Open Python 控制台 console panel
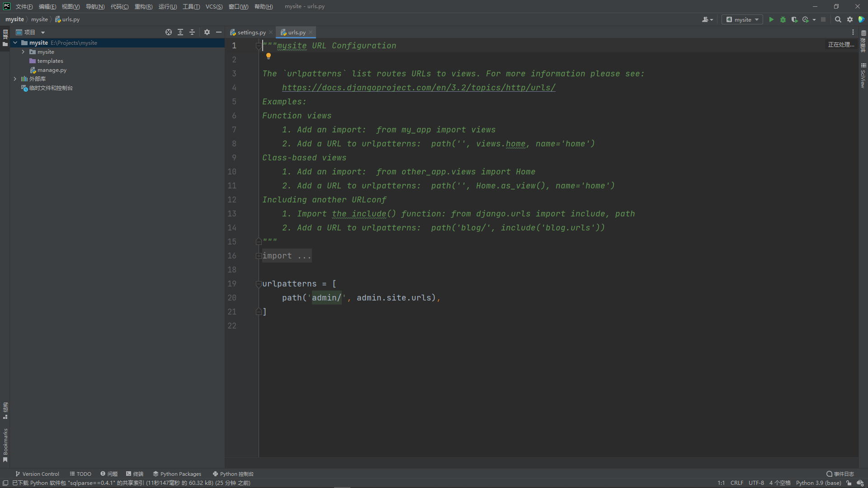The height and width of the screenshot is (488, 868). (233, 474)
